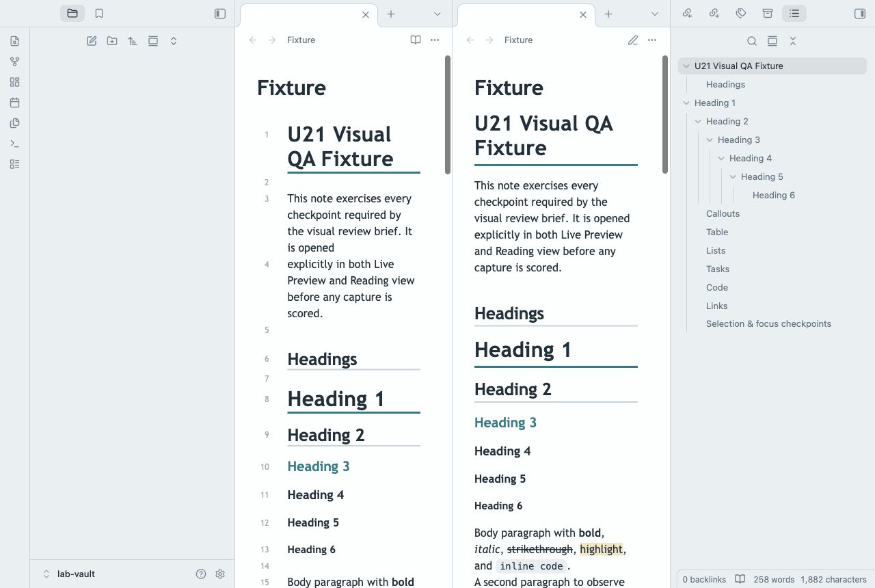Go to Lists section via outline
This screenshot has height=588, width=875.
coord(716,250)
